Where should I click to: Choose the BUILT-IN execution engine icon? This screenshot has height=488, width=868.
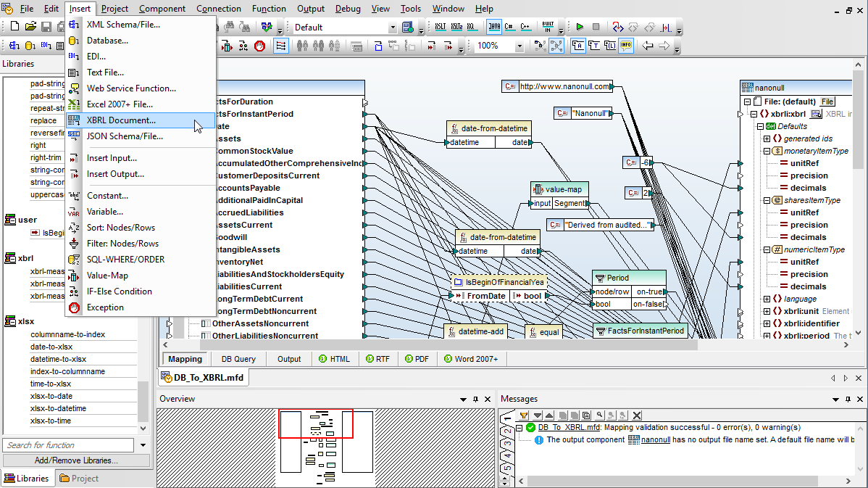548,27
